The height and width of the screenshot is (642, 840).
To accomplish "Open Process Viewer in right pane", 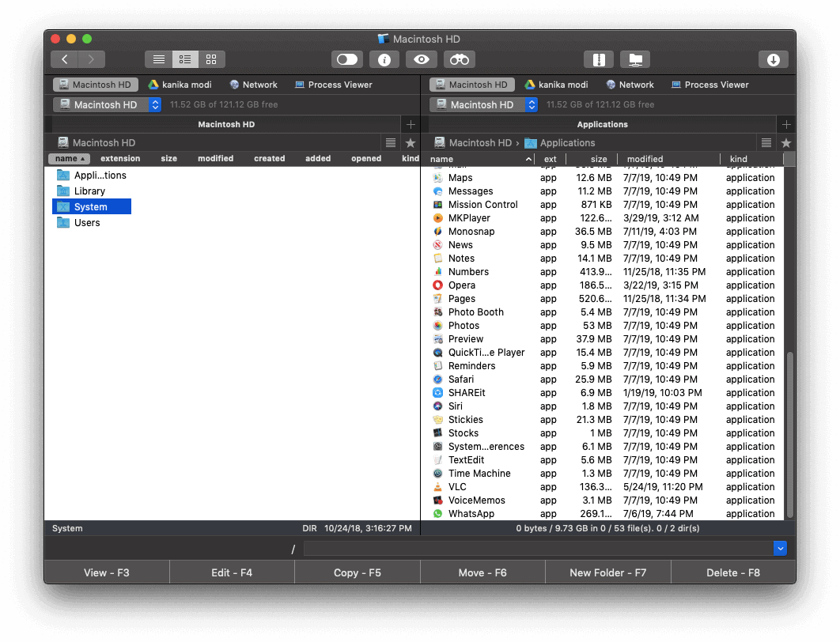I will pyautogui.click(x=709, y=85).
